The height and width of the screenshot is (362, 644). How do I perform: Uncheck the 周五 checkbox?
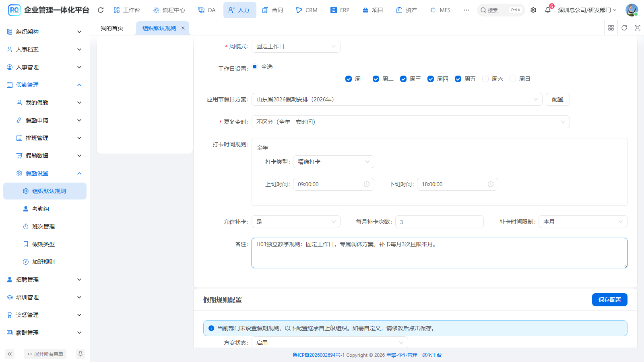[458, 79]
